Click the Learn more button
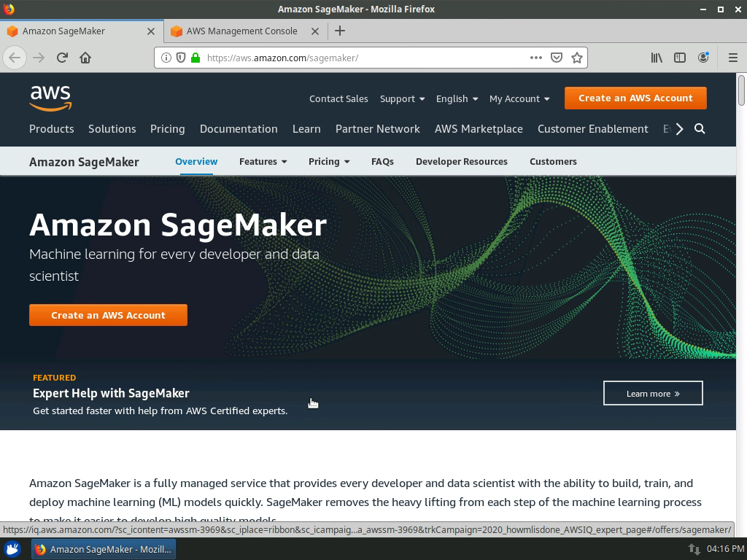The image size is (747, 560). click(653, 393)
